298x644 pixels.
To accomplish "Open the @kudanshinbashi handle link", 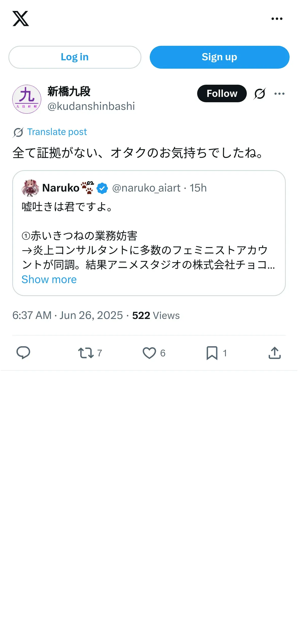I will pyautogui.click(x=91, y=106).
